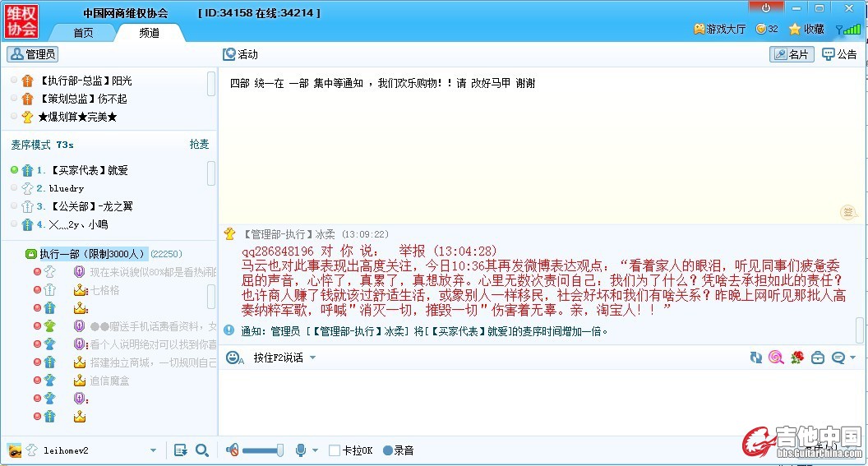Click the refresh arrows icon in chat toolbar
Screen dimensions: 868x466
click(755, 358)
